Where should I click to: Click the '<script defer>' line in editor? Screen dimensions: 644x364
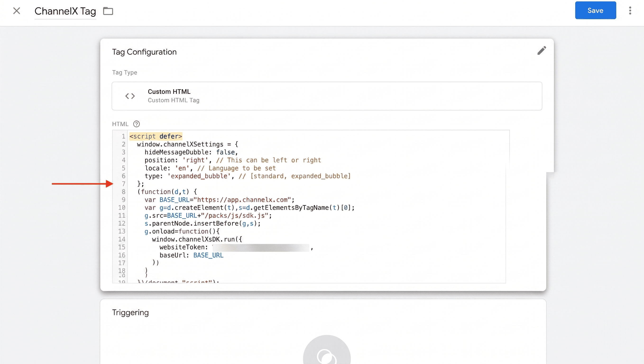click(156, 136)
